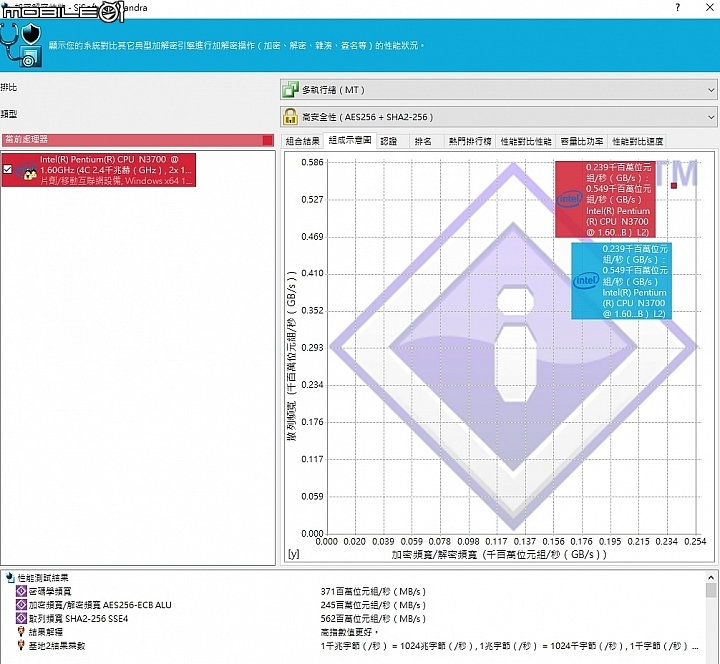
Task: Click the 高指數值更好 text
Action: (349, 632)
